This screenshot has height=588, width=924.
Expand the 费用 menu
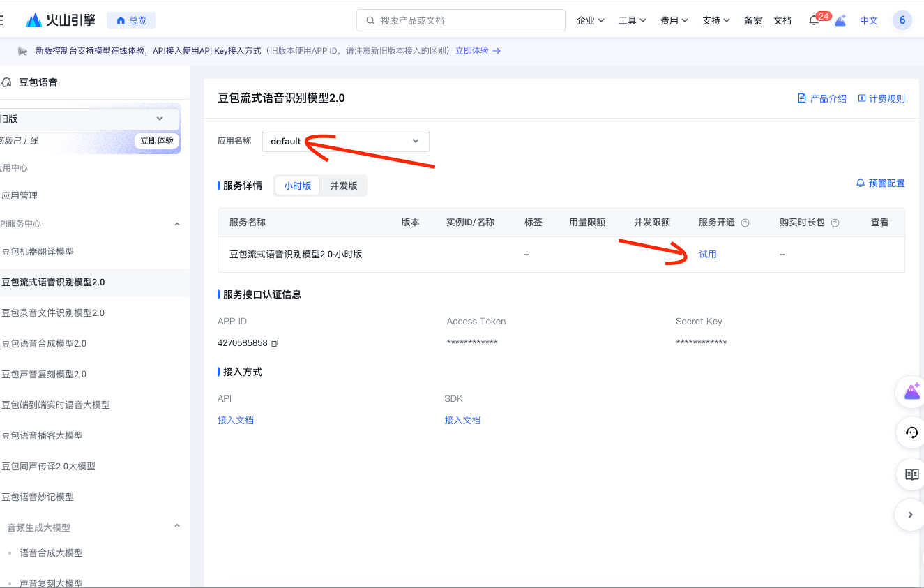[x=674, y=20]
